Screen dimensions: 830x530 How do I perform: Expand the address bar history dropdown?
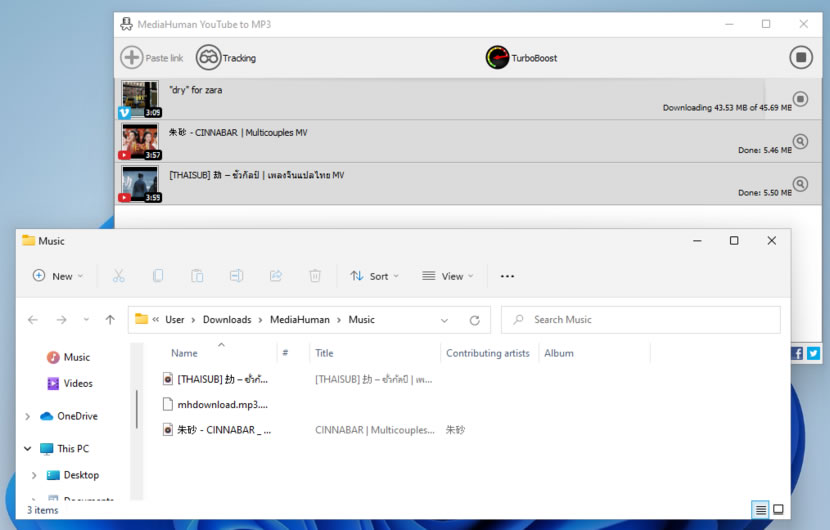[445, 320]
